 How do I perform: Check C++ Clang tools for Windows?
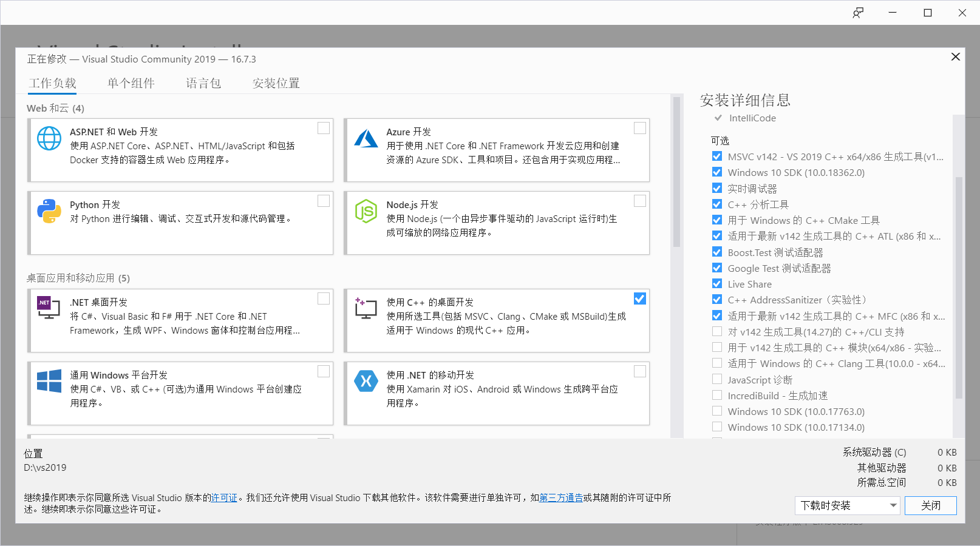point(717,363)
